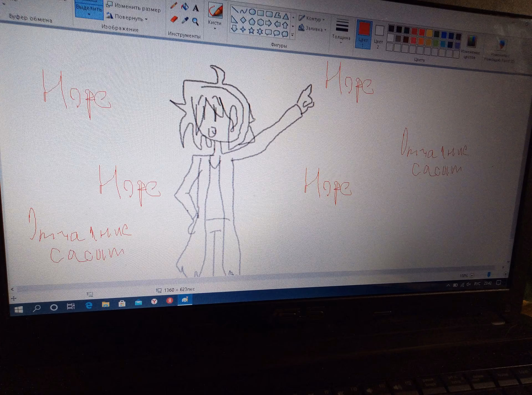Activate Цвет 2 background color
Viewport: 532px width, 395px height.
pos(379,37)
